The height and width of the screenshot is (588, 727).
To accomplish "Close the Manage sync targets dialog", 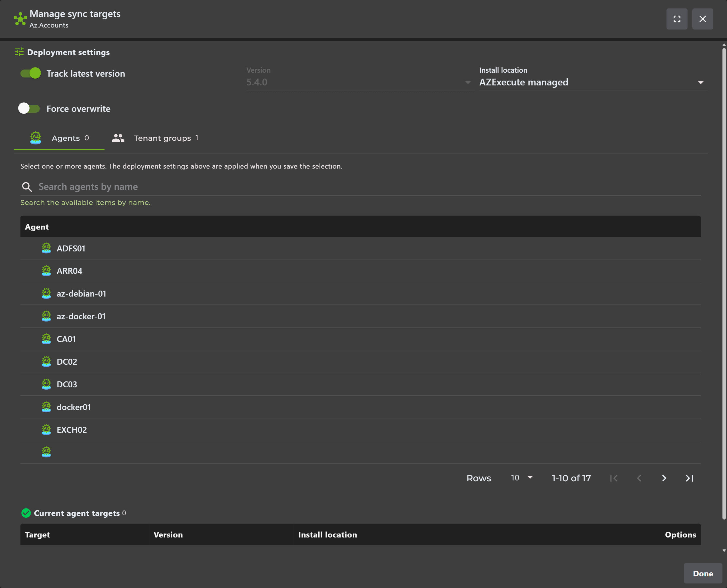I will click(x=703, y=19).
